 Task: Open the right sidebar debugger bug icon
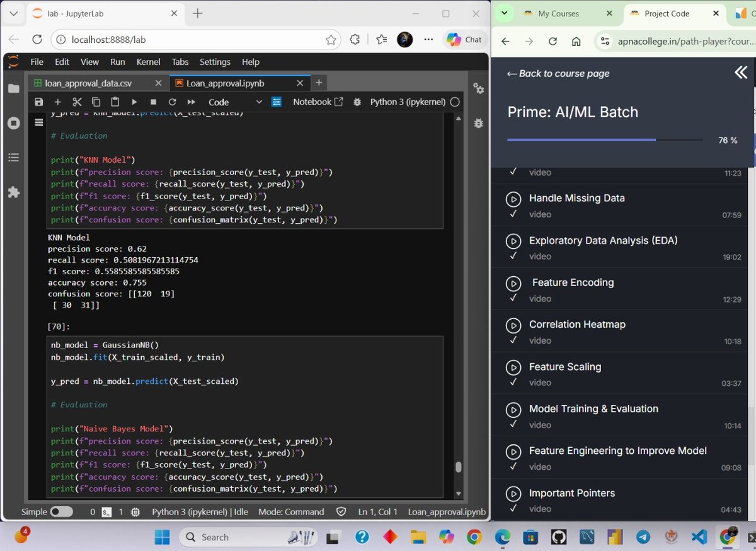[x=478, y=123]
